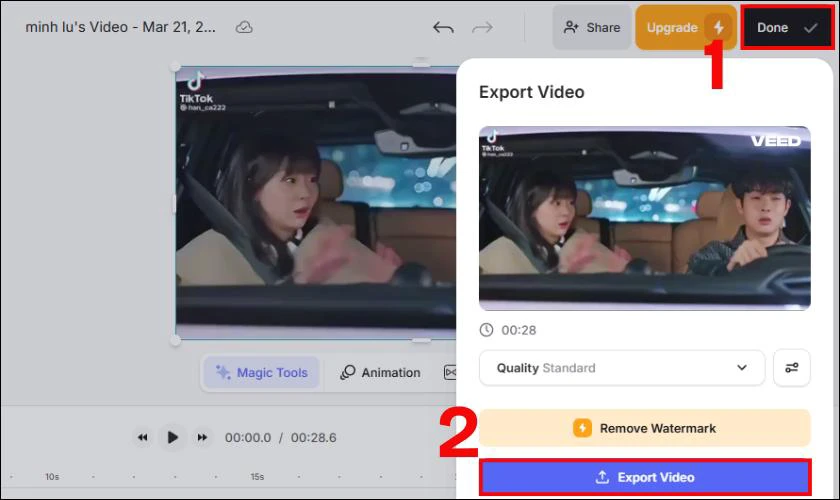Click Export Video
This screenshot has height=500, width=840.
coord(644,477)
